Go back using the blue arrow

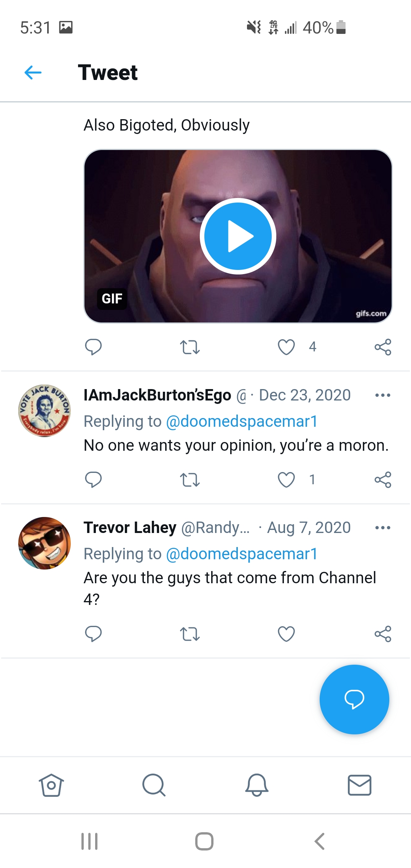[x=33, y=72]
